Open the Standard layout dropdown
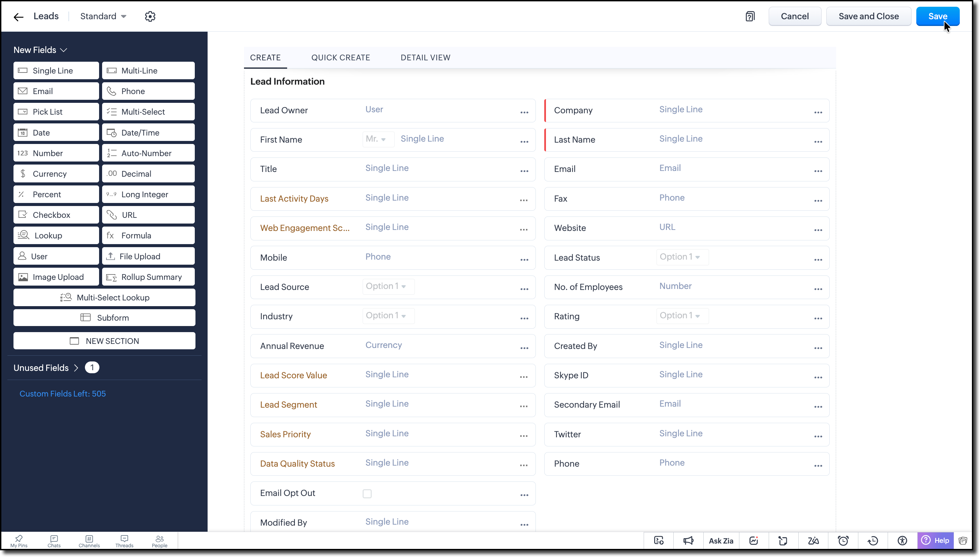 tap(103, 17)
